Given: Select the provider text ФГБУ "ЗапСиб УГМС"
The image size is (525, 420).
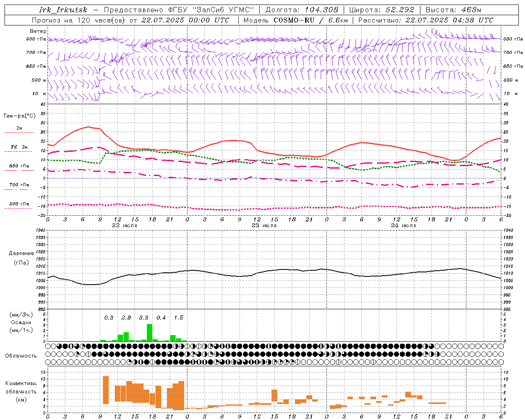Looking at the screenshot, I should click(211, 10).
